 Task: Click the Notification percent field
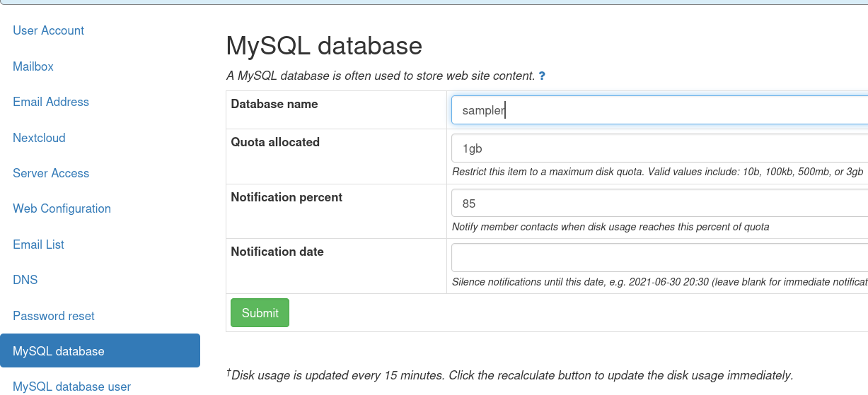click(659, 204)
